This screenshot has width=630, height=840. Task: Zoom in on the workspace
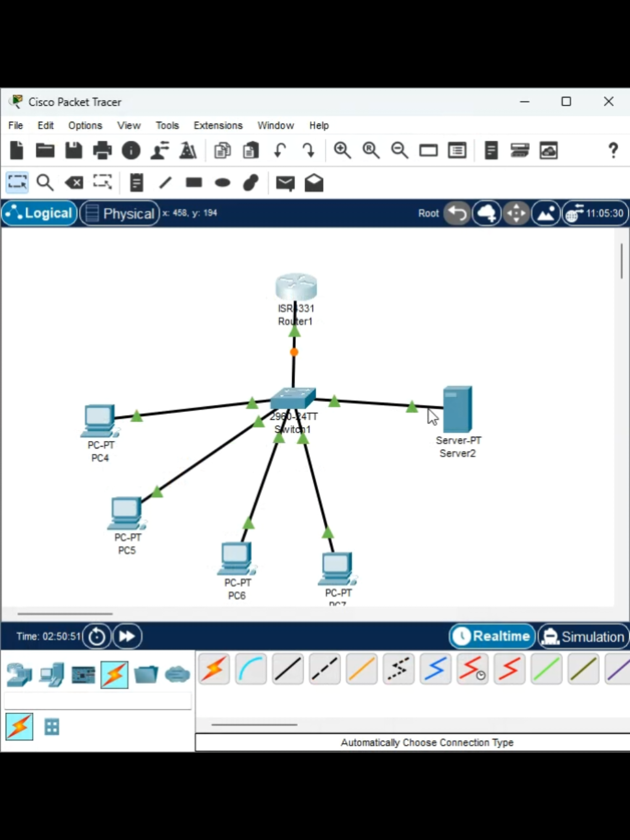point(342,150)
